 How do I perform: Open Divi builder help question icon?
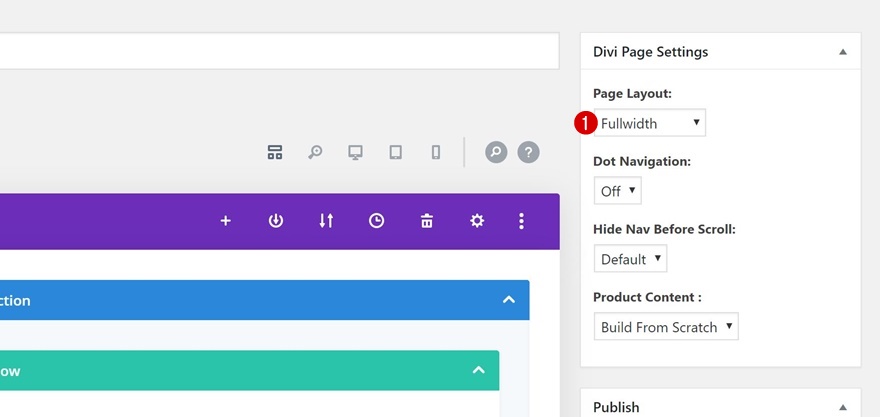coord(528,152)
